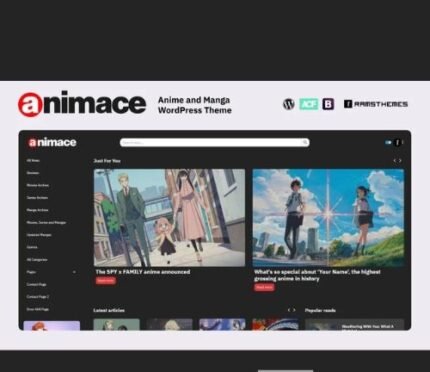The height and width of the screenshot is (372, 430).
Task: Open the vertical dots menu in header
Action: click(403, 142)
